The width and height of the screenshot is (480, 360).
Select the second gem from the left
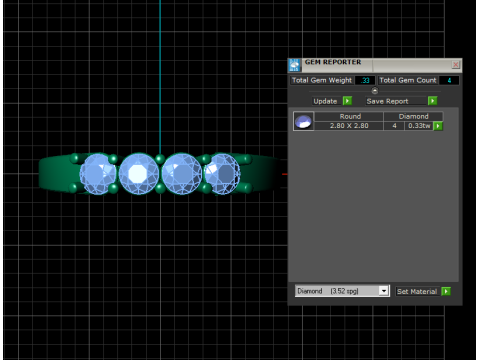[139, 174]
